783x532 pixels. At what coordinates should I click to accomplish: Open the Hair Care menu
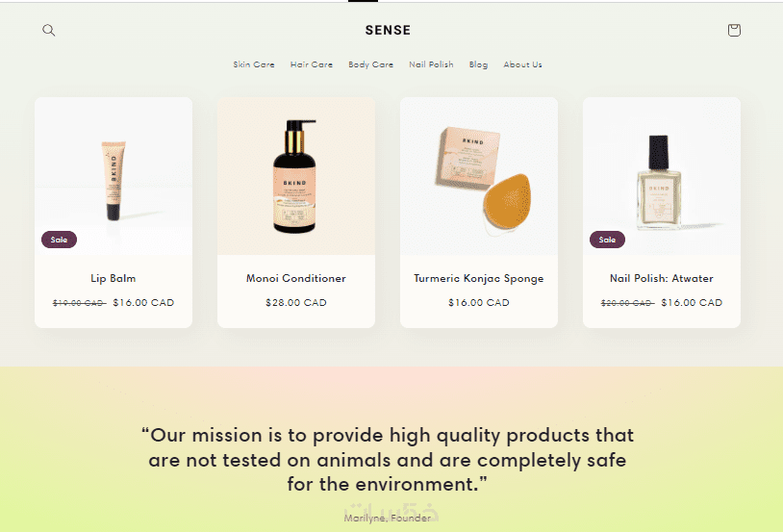312,64
